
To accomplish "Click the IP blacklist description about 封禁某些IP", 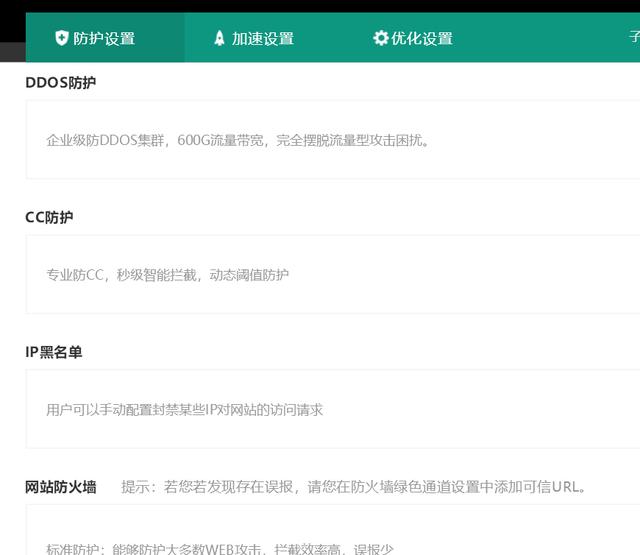I will tap(184, 410).
